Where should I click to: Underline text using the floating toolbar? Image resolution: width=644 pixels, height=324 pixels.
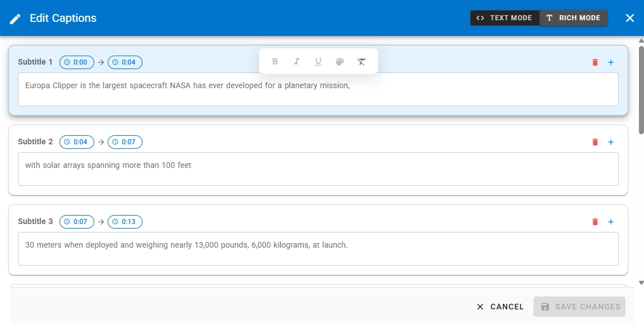[x=318, y=62]
